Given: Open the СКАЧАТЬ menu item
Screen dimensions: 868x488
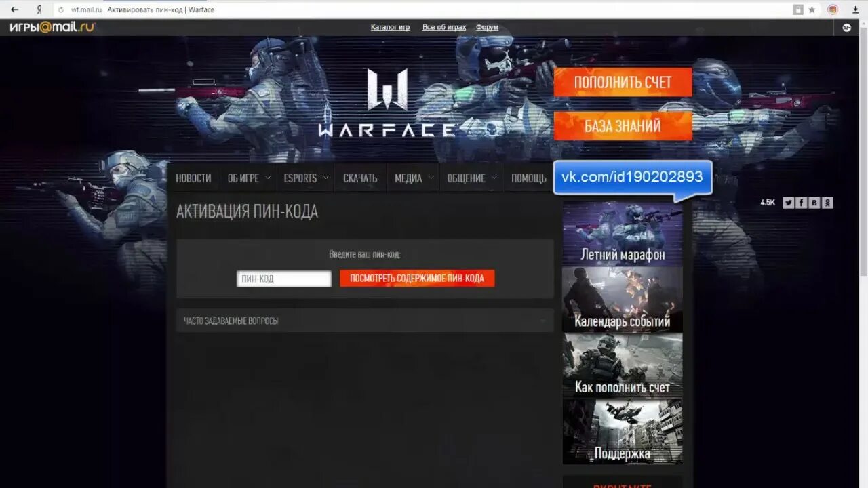Looking at the screenshot, I should point(360,178).
